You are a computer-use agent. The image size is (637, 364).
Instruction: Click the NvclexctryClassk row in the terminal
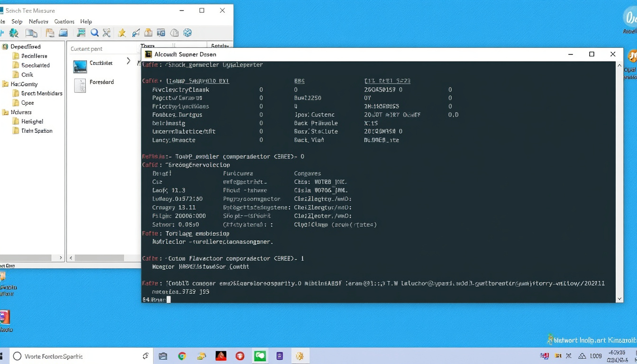(x=301, y=90)
